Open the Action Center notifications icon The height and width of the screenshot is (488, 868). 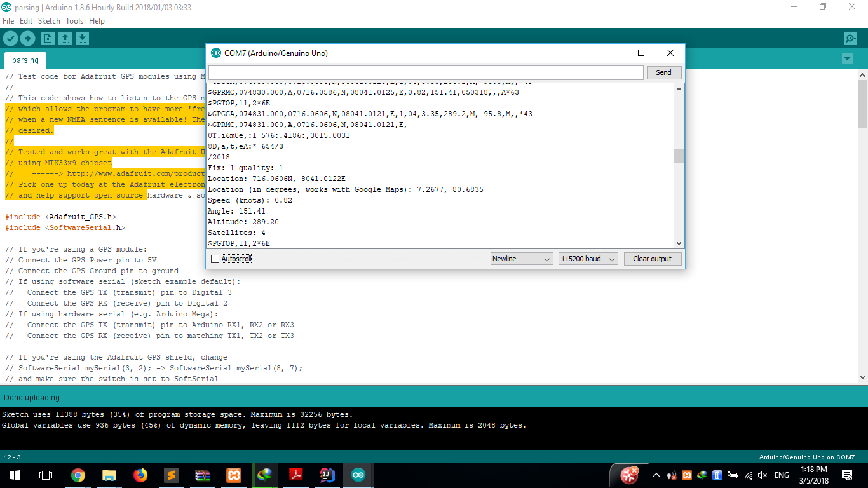coord(847,475)
